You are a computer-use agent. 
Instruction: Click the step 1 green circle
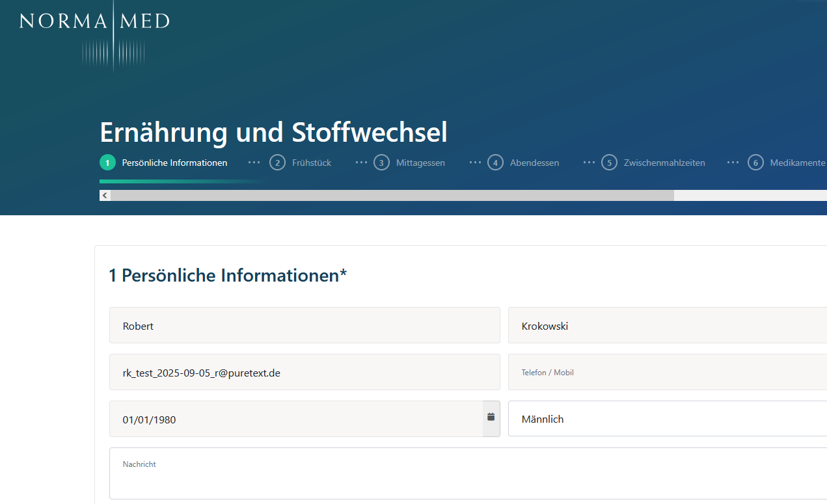[107, 163]
